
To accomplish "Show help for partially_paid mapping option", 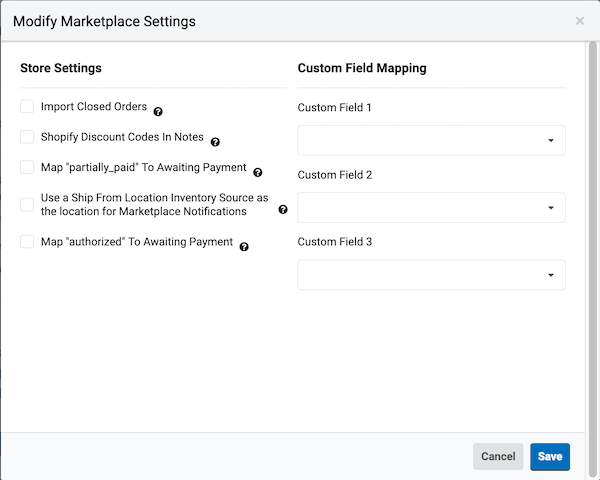I will (258, 173).
